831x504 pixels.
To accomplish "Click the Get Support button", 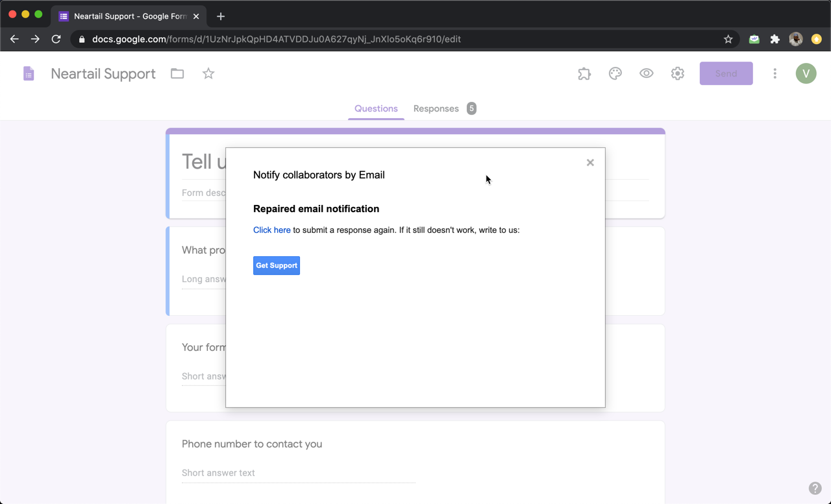I will [x=277, y=265].
